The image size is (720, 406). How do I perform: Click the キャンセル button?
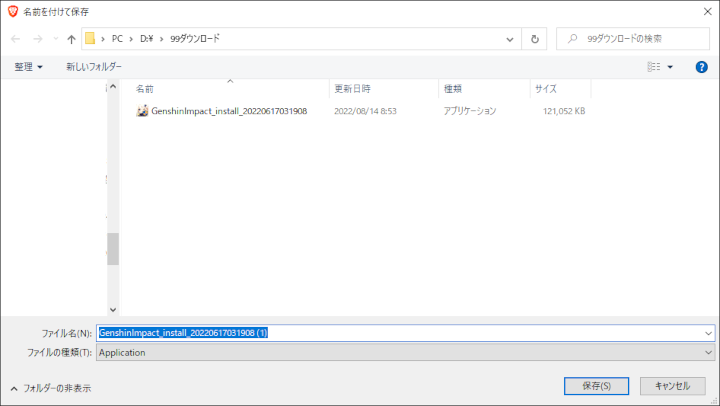673,386
